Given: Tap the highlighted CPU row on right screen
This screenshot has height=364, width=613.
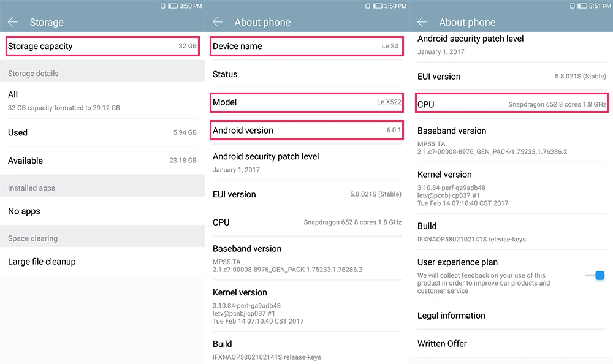Looking at the screenshot, I should click(512, 103).
